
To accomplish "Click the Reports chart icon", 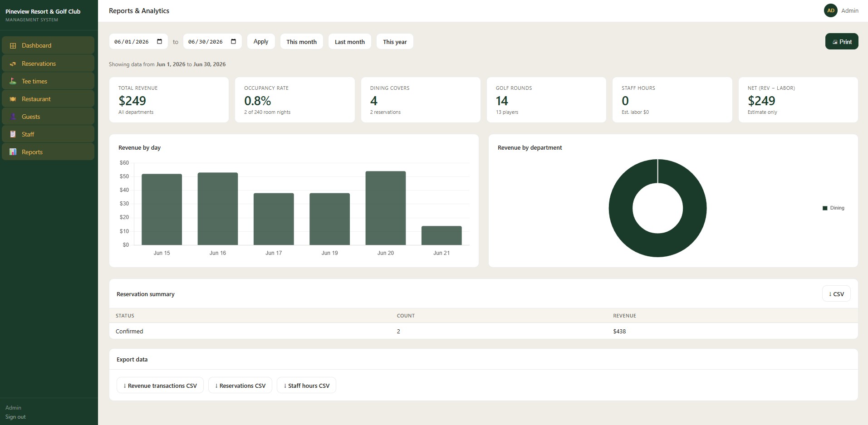I will [13, 152].
